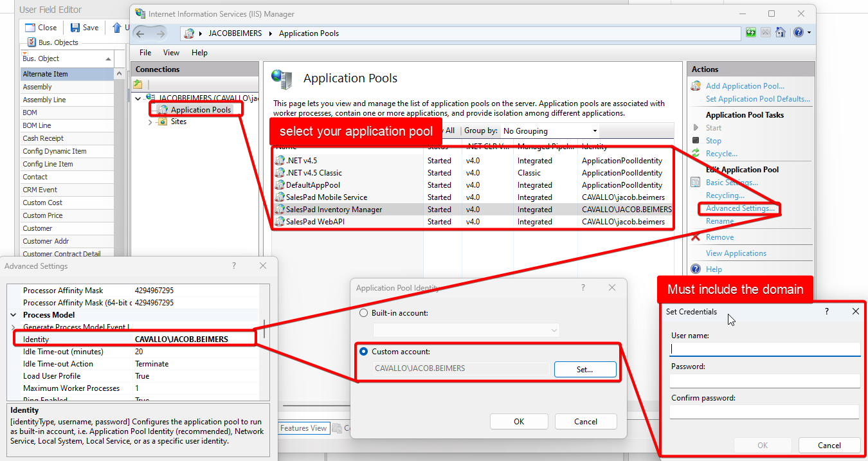
Task: Click the Add Application Pool icon in Actions
Action: point(696,86)
